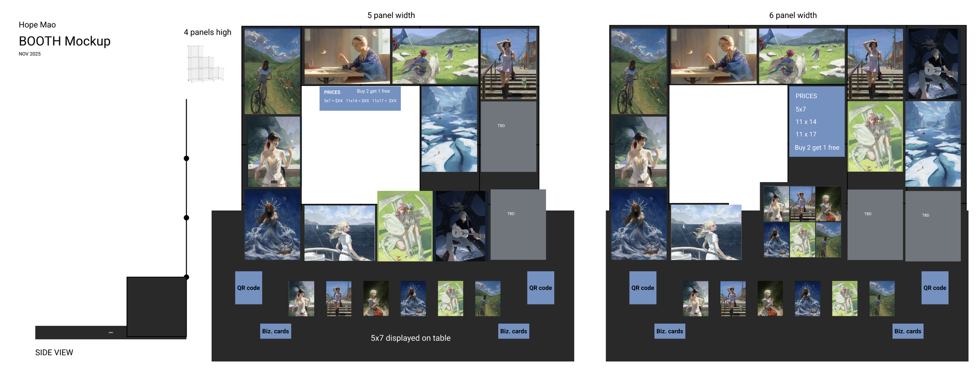Select meadow horse rider painting, 6 panel layout
Screen dimensions: 980x370
[x=802, y=56]
